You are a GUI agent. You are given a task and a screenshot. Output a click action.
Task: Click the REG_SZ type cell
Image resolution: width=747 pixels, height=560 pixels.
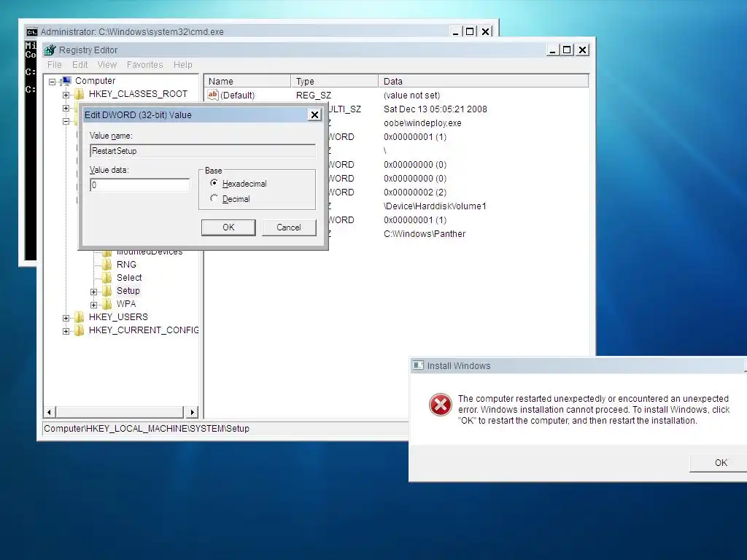tap(314, 96)
